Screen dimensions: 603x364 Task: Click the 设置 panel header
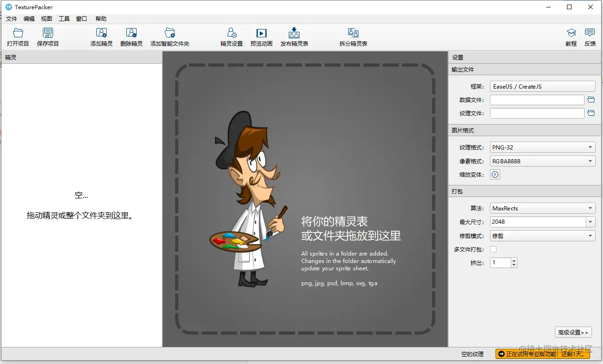tap(525, 58)
